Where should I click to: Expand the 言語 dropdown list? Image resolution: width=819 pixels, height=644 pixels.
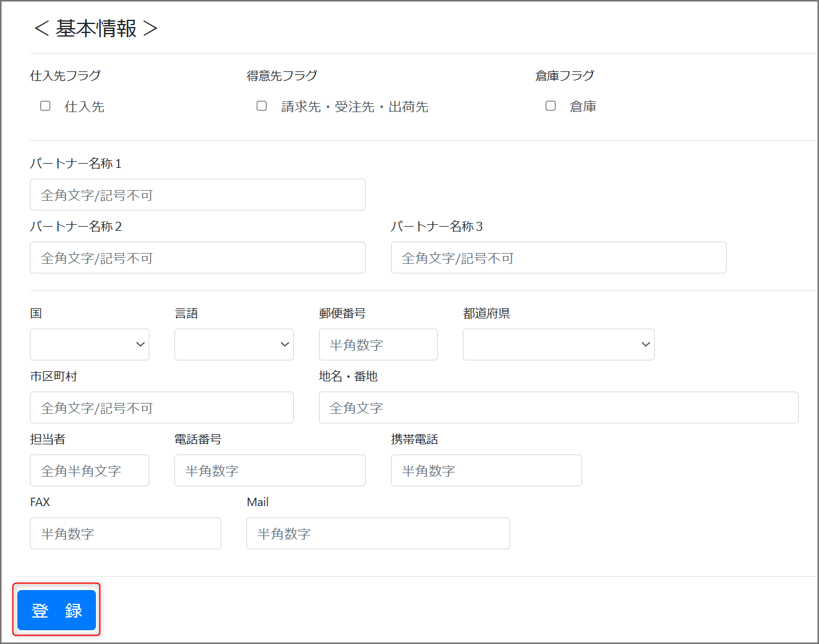234,344
